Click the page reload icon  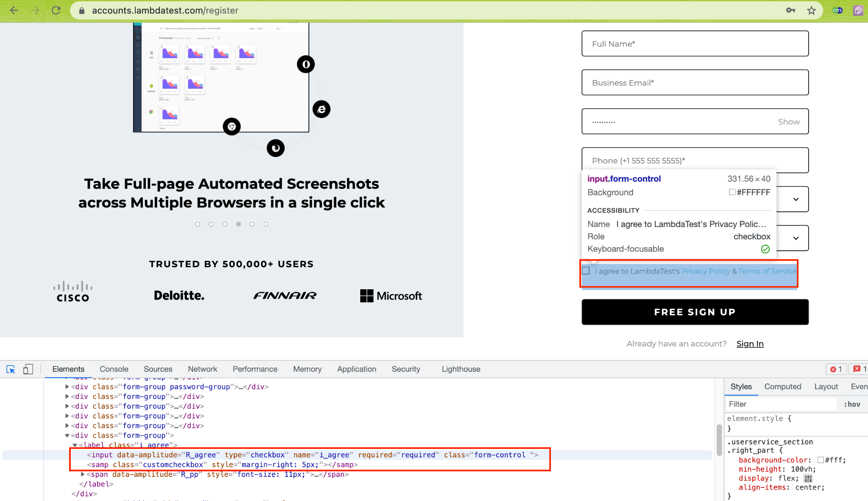pyautogui.click(x=56, y=11)
